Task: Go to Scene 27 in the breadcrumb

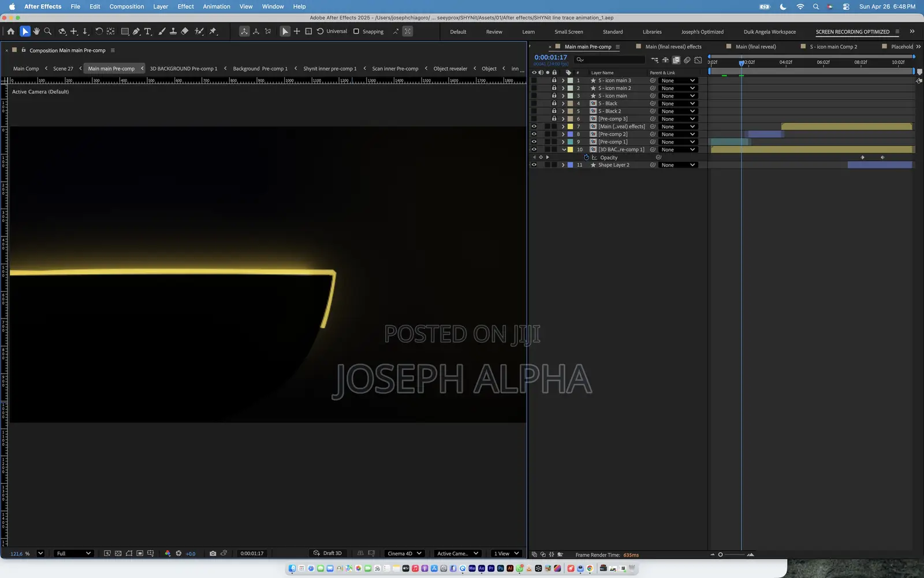Action: click(63, 68)
